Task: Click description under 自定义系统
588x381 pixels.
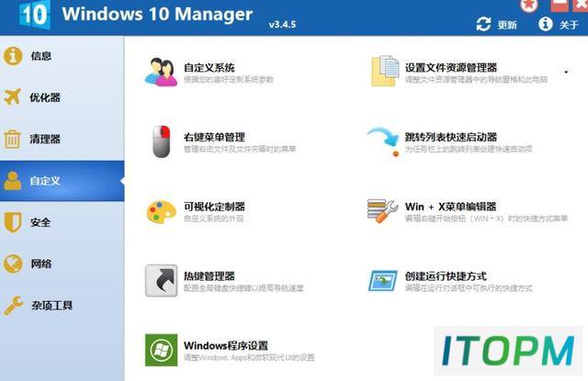Action: 229,80
